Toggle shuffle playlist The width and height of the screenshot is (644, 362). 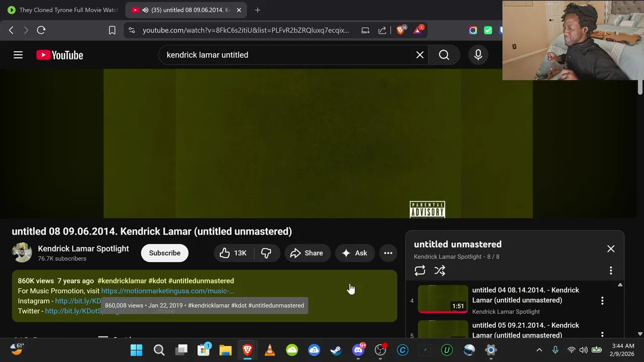(440, 270)
